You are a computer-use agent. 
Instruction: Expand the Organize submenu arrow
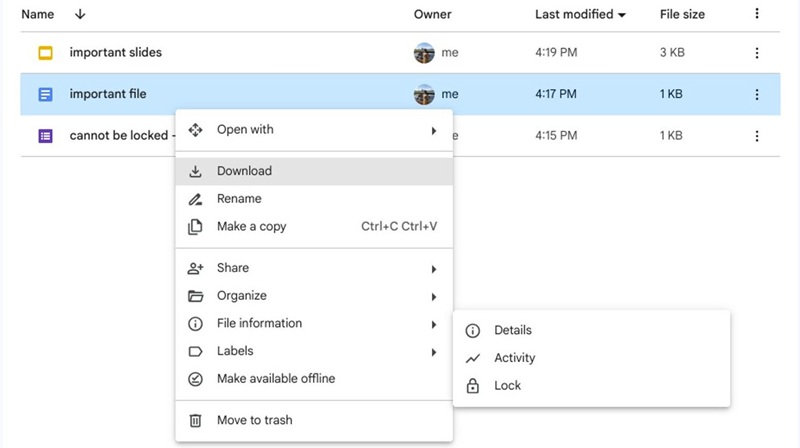[x=434, y=296]
